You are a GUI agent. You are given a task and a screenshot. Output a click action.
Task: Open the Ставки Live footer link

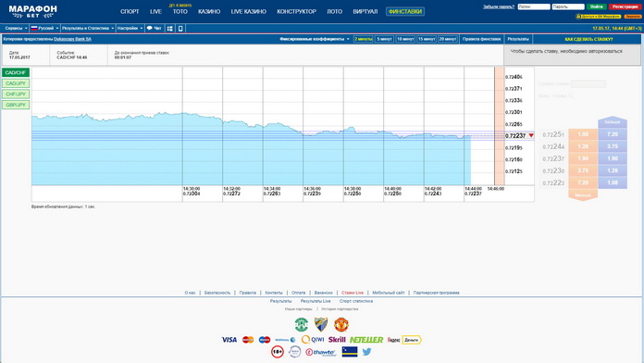[x=353, y=293]
